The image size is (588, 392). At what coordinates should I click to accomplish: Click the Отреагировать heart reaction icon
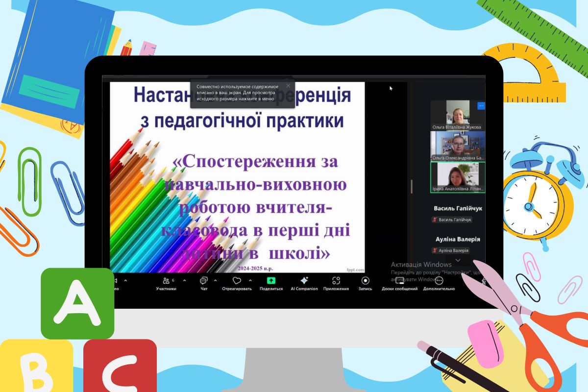click(x=237, y=281)
